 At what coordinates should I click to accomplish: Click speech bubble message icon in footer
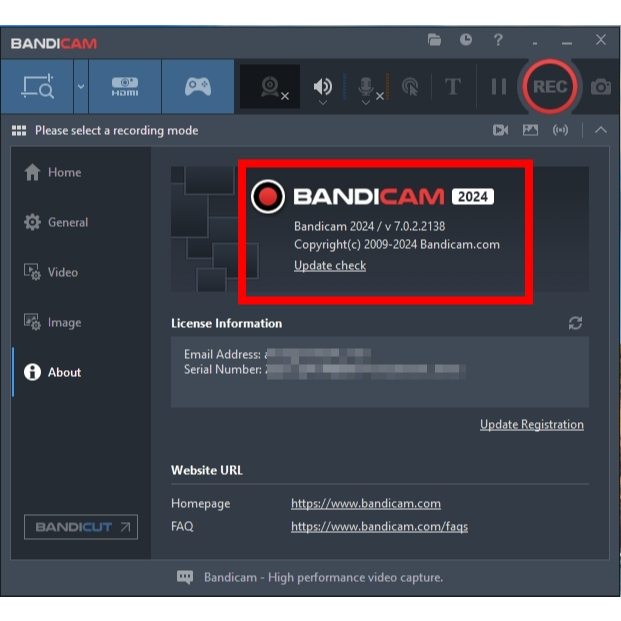[x=185, y=577]
